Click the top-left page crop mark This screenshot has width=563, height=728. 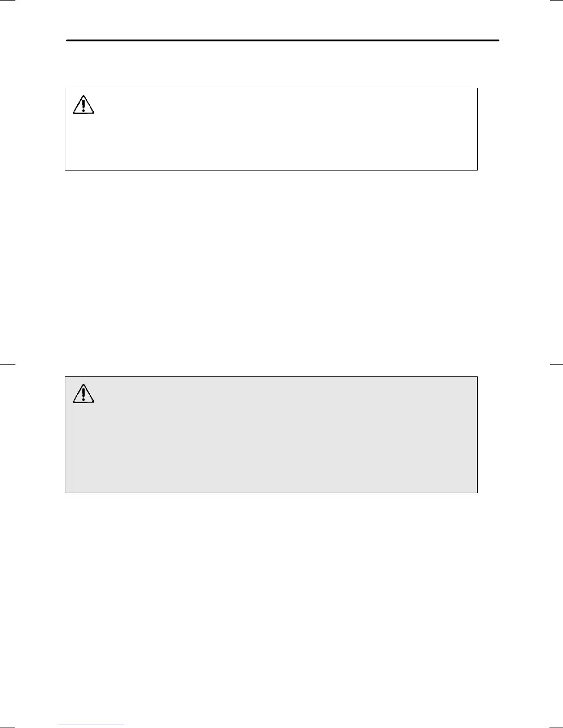coord(8,1)
